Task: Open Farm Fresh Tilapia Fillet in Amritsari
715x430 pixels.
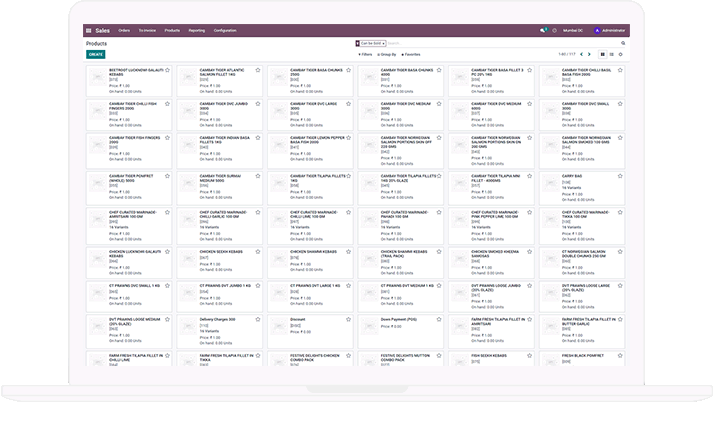Action: click(x=491, y=332)
